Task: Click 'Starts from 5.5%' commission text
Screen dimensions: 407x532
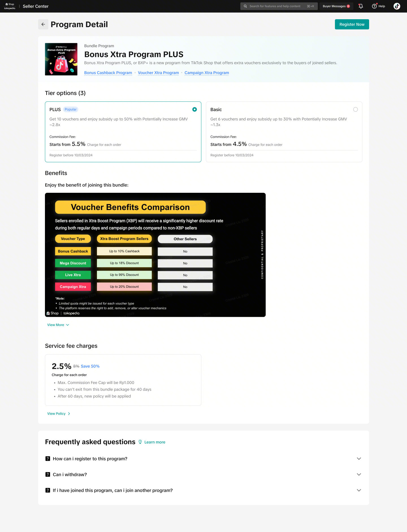Action: pyautogui.click(x=67, y=144)
